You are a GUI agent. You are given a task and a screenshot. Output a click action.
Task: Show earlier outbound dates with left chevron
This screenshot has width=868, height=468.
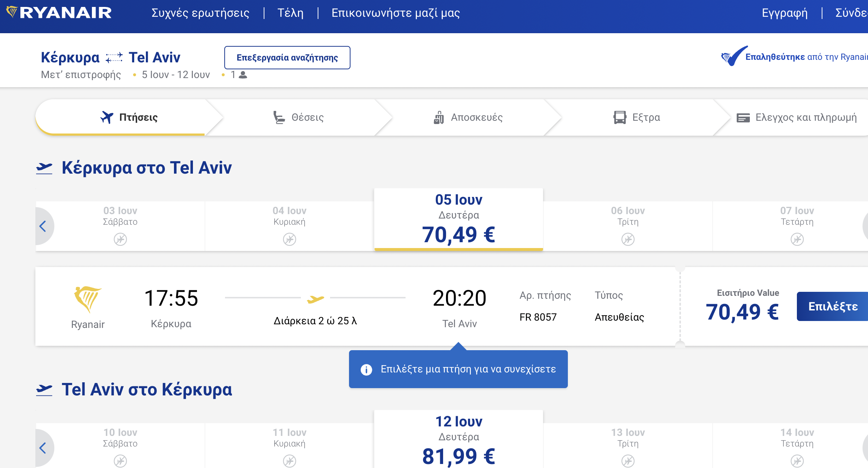tap(43, 226)
